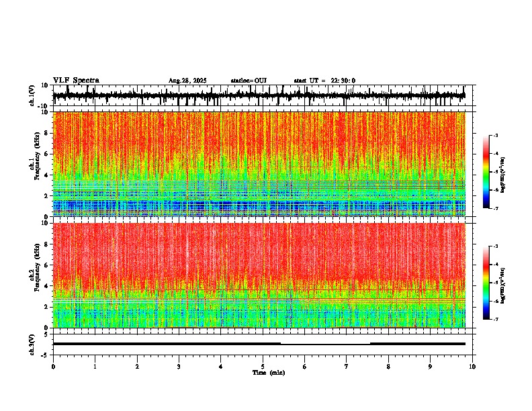Viewport: 532px width, 411px height.
Task: Click the "-7" label on ch.2 color bar
Action: pos(496,320)
